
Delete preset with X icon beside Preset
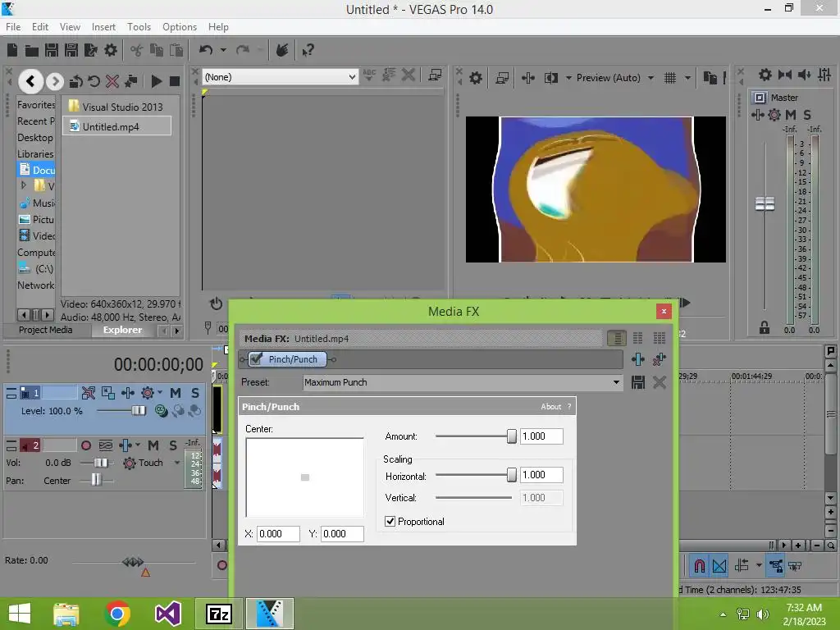coord(660,382)
